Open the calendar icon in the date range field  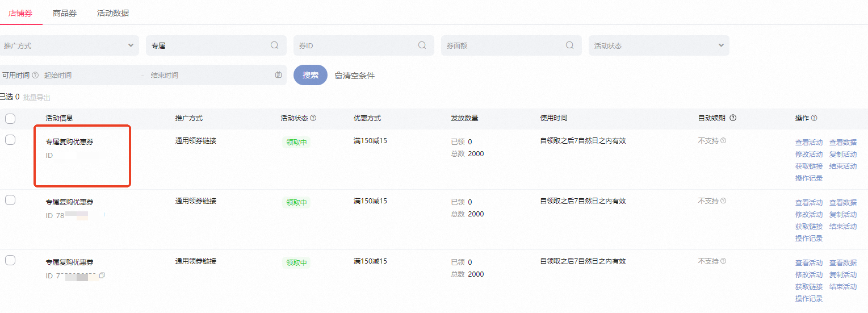[278, 75]
